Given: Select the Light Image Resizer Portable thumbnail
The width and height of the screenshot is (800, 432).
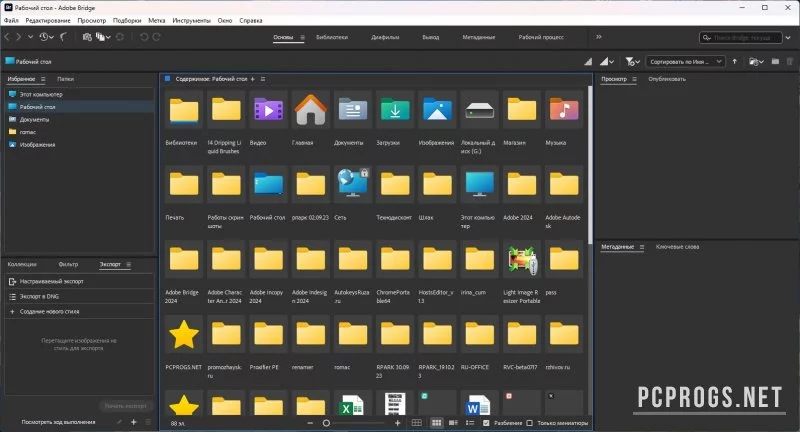Looking at the screenshot, I should [522, 260].
